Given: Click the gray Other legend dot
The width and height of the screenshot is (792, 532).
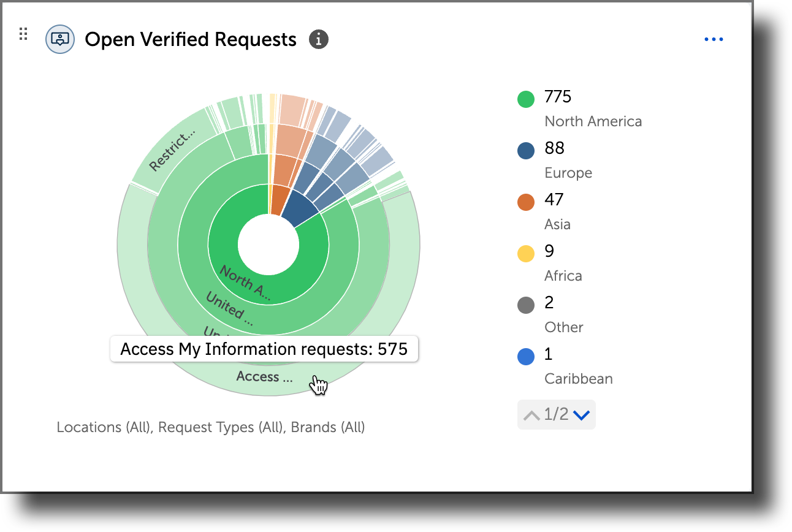Looking at the screenshot, I should tap(525, 305).
